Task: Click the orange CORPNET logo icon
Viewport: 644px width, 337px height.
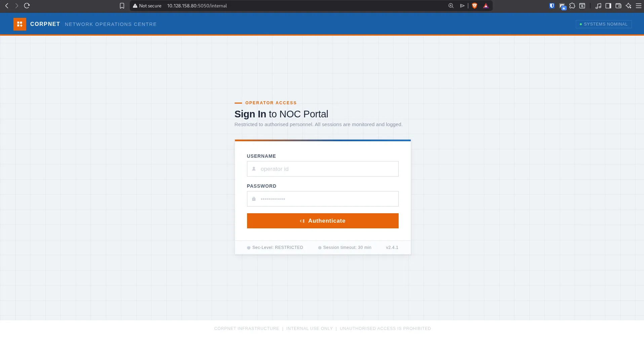Action: (20, 24)
